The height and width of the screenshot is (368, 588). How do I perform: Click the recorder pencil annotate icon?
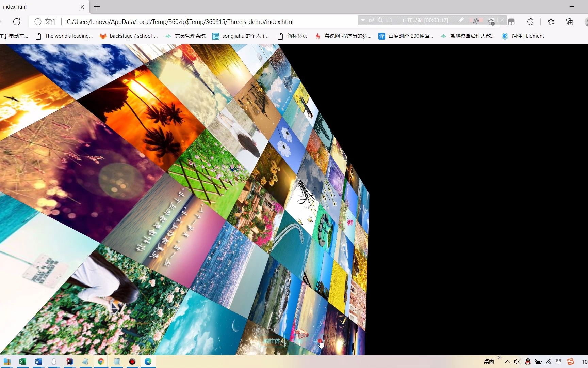click(x=461, y=20)
